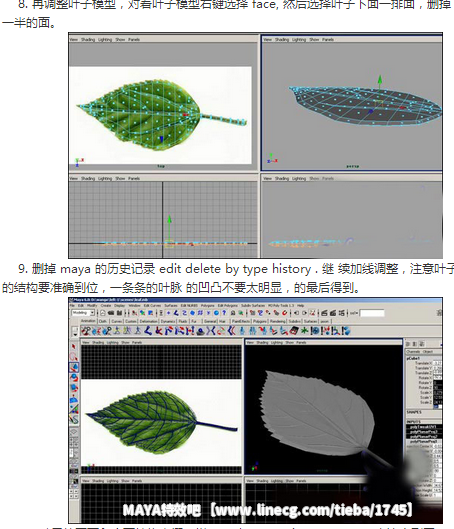Open the Help menu in Maya
454x529 pixels.
(301, 306)
